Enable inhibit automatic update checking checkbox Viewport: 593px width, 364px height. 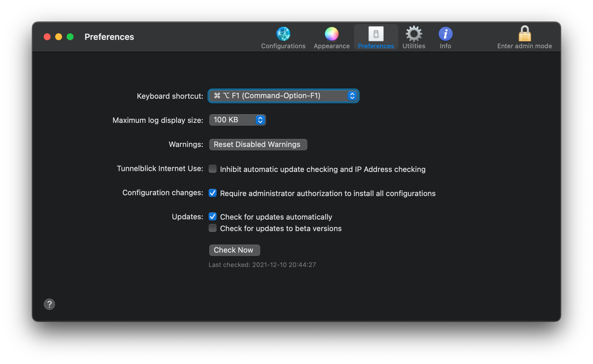click(x=213, y=169)
